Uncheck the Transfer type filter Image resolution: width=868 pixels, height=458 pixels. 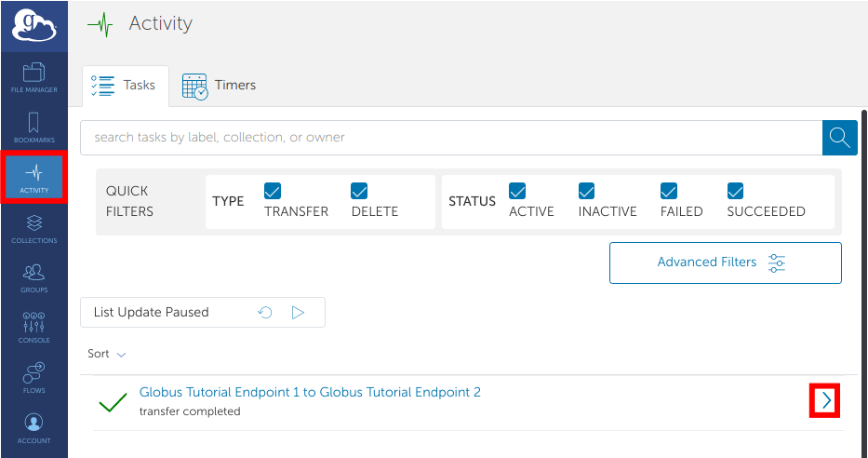273,191
